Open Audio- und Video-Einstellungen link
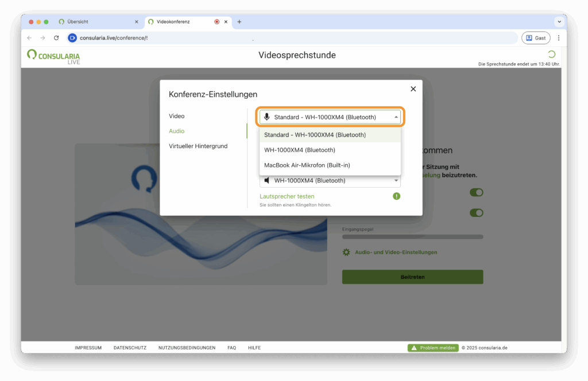 [x=396, y=252]
